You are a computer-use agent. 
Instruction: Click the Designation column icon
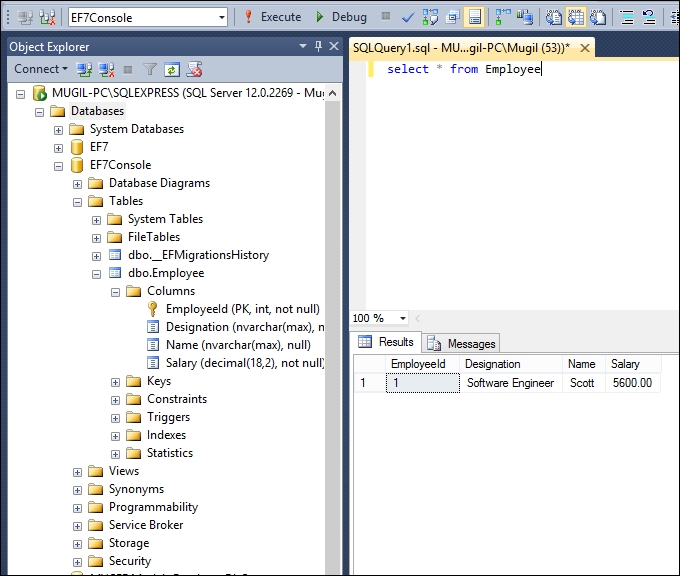153,327
